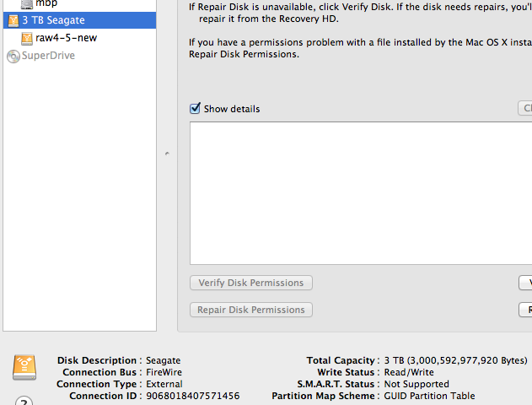Viewport: 532px width, 405px height.
Task: Click the cut-off Verify Disk button
Action: [x=525, y=283]
